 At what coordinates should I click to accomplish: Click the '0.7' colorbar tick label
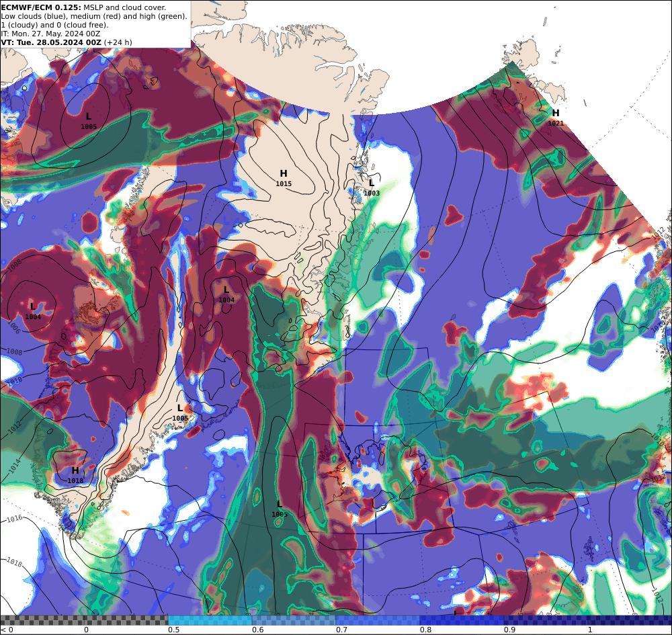(x=341, y=630)
